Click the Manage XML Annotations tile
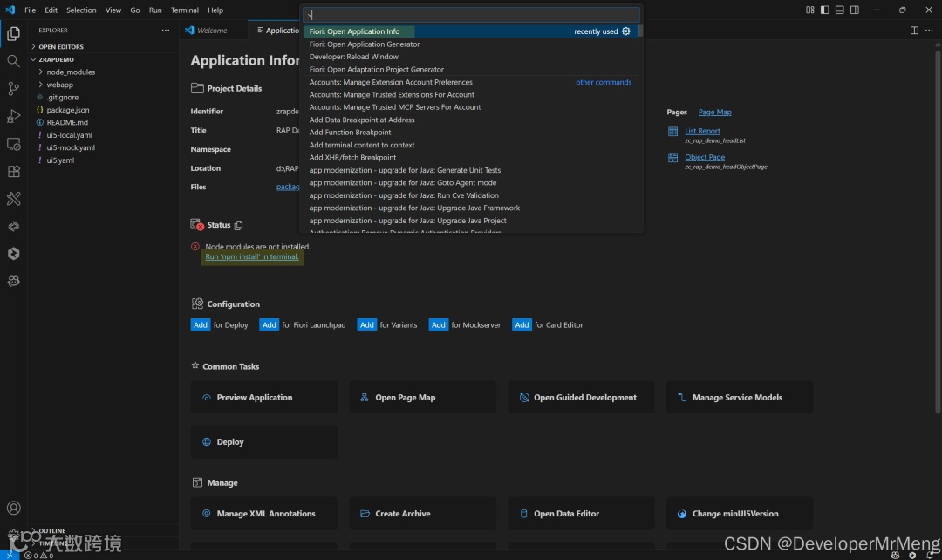 pos(263,514)
